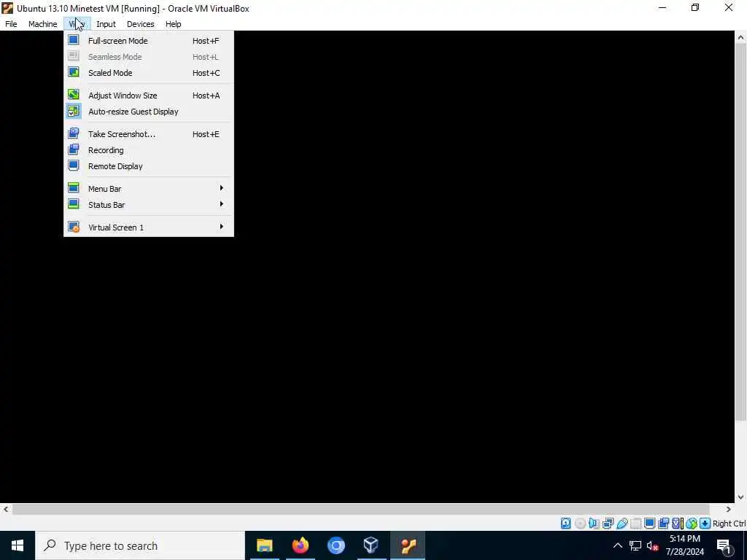Open the Input menu
The width and height of the screenshot is (747, 560).
[106, 24]
